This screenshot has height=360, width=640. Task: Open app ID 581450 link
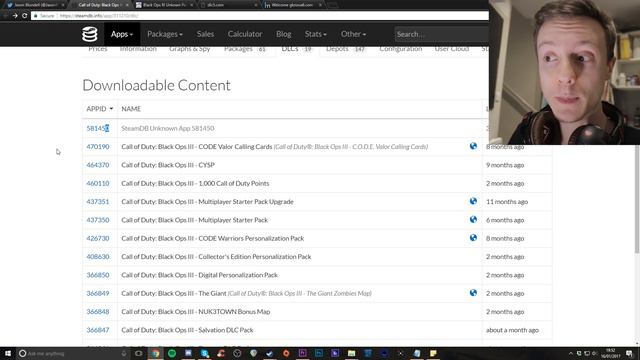coord(98,128)
